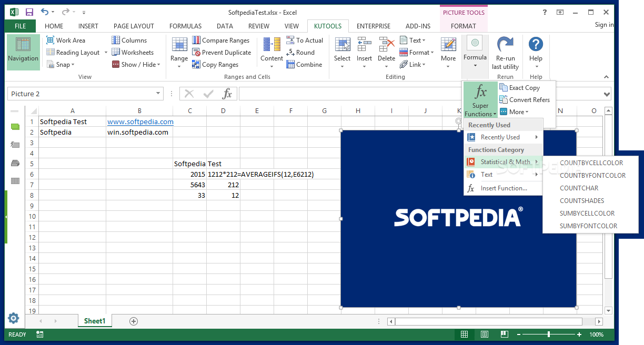This screenshot has height=345, width=644.
Task: Open Work Area tool
Action: [66, 40]
